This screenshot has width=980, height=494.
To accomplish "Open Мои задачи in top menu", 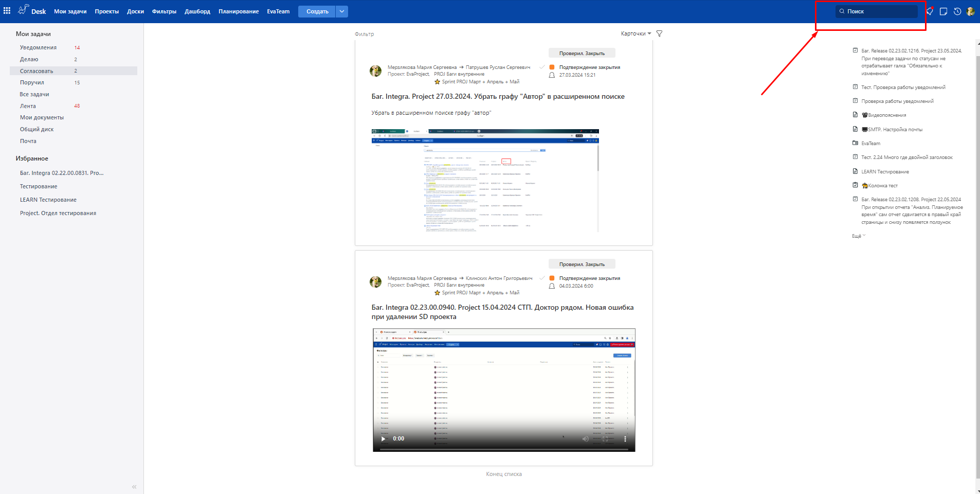I will (x=70, y=11).
